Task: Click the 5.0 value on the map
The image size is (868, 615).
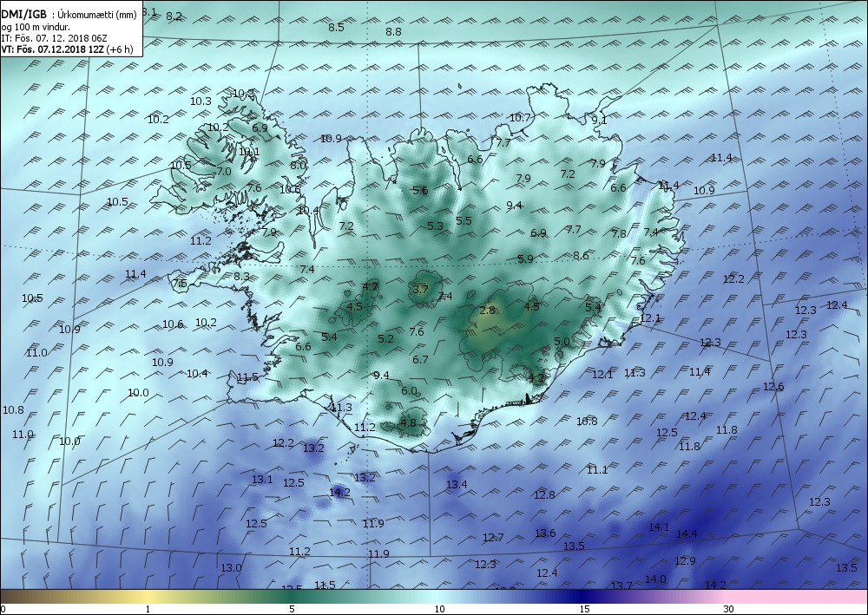Action: (x=562, y=341)
